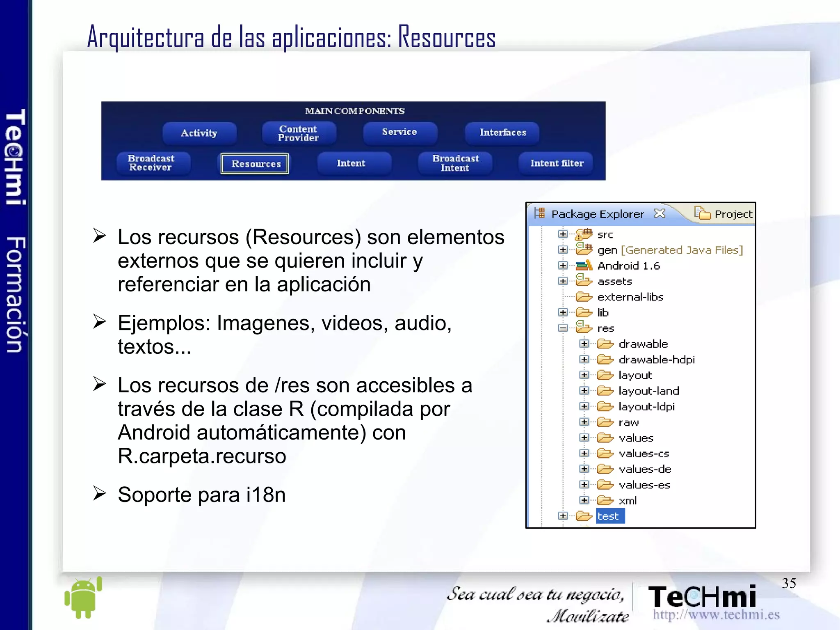Screen dimensions: 840x630
Task: Expand the gen node
Action: 563,250
